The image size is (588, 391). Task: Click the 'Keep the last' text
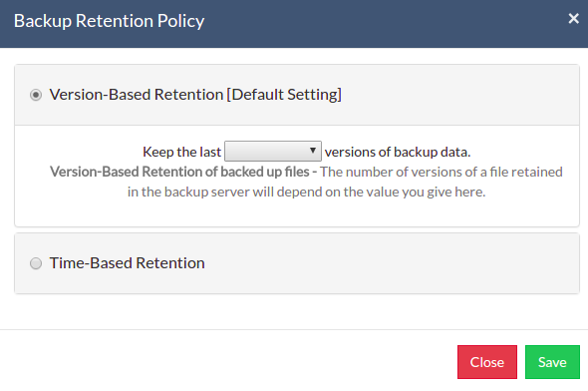pyautogui.click(x=181, y=152)
